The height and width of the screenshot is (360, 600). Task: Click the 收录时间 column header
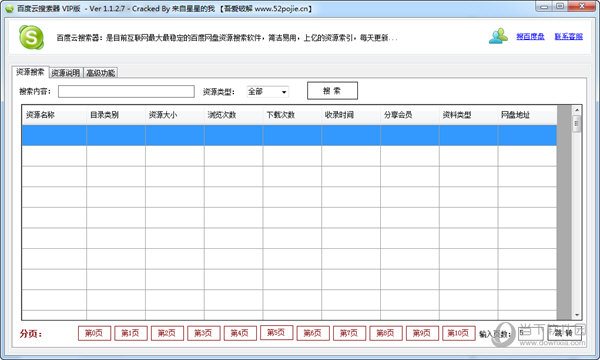pyautogui.click(x=351, y=115)
